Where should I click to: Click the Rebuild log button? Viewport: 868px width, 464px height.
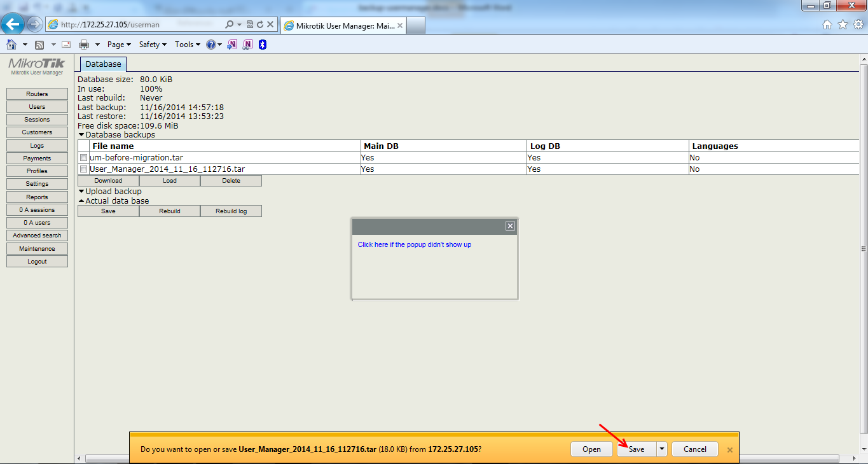coord(231,211)
